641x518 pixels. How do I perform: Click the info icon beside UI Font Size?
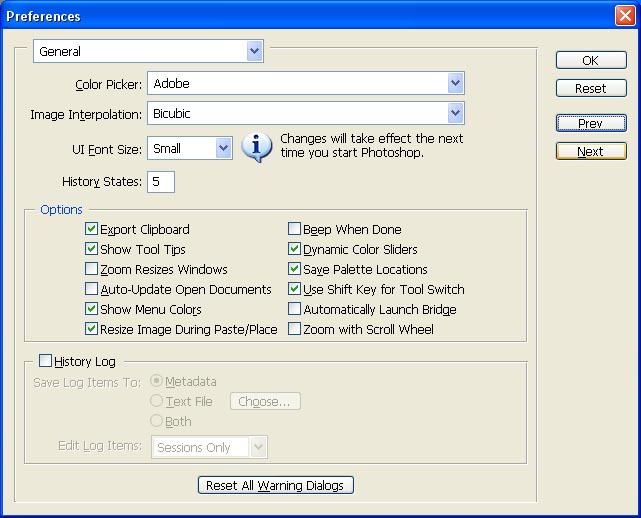coord(257,148)
